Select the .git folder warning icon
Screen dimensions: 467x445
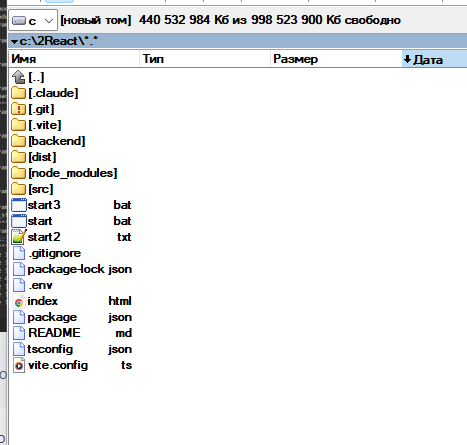tap(18, 109)
